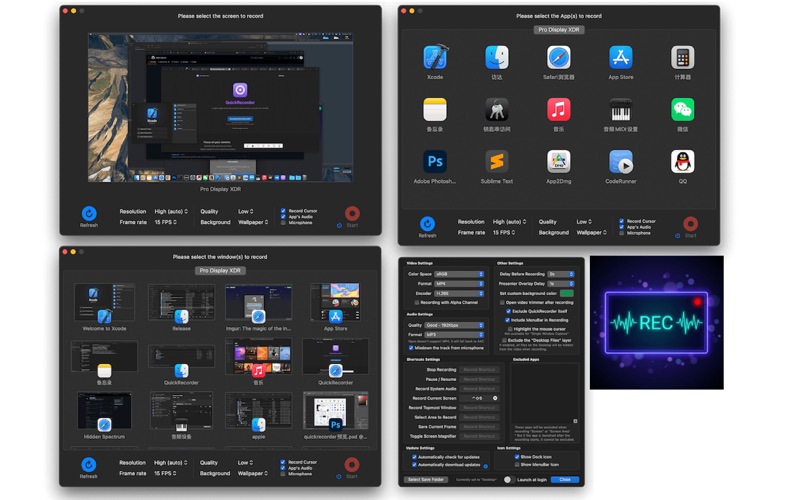This screenshot has height=500, width=800.
Task: Select the QQ penguin app icon
Action: click(683, 162)
